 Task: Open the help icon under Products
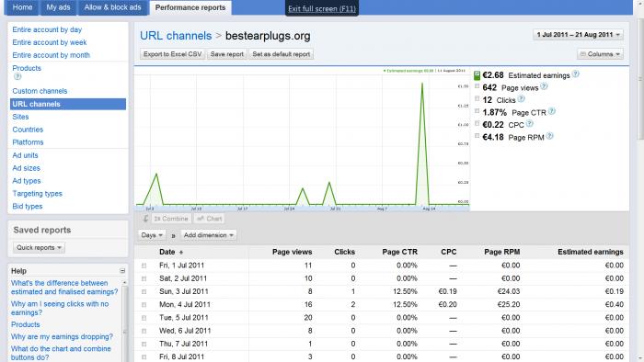17,76
